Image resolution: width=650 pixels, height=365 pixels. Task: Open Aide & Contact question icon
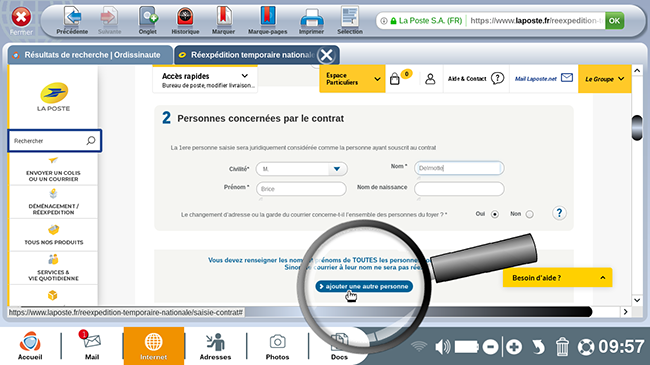pos(497,78)
